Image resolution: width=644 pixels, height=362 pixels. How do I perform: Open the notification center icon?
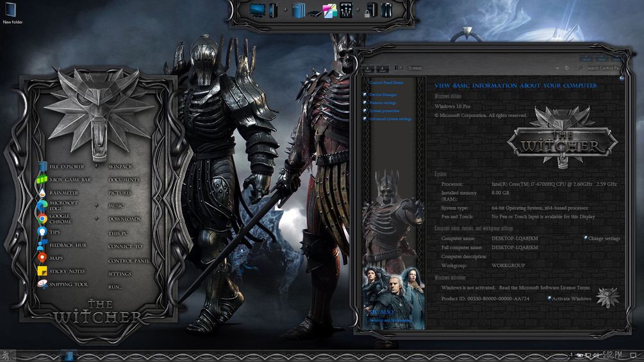coord(634,355)
